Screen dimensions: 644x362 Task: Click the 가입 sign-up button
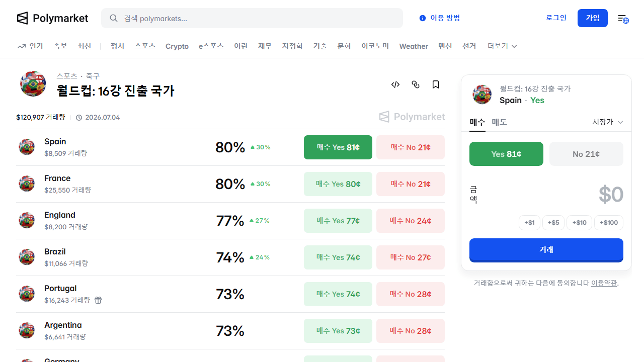coord(593,18)
